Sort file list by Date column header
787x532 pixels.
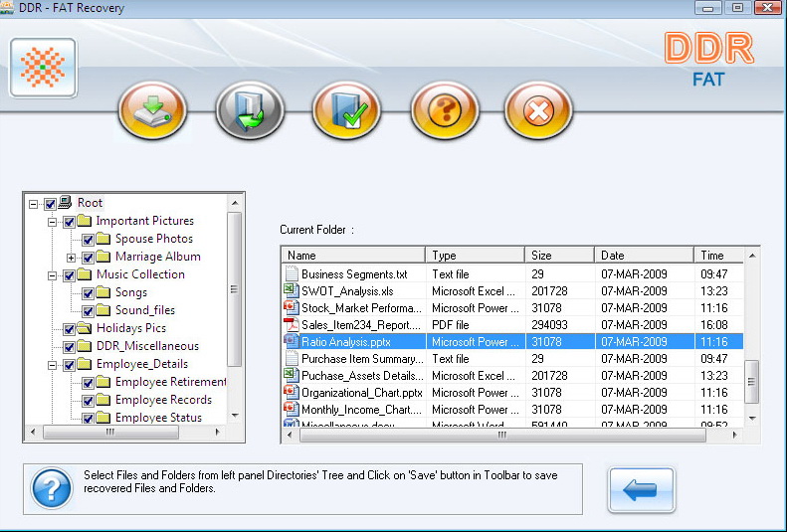pos(643,256)
